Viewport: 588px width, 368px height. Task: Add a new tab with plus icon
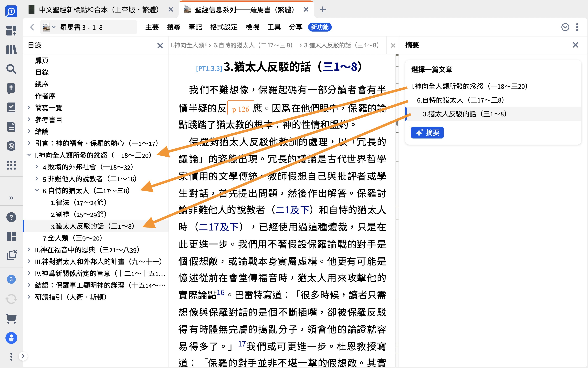(x=323, y=10)
